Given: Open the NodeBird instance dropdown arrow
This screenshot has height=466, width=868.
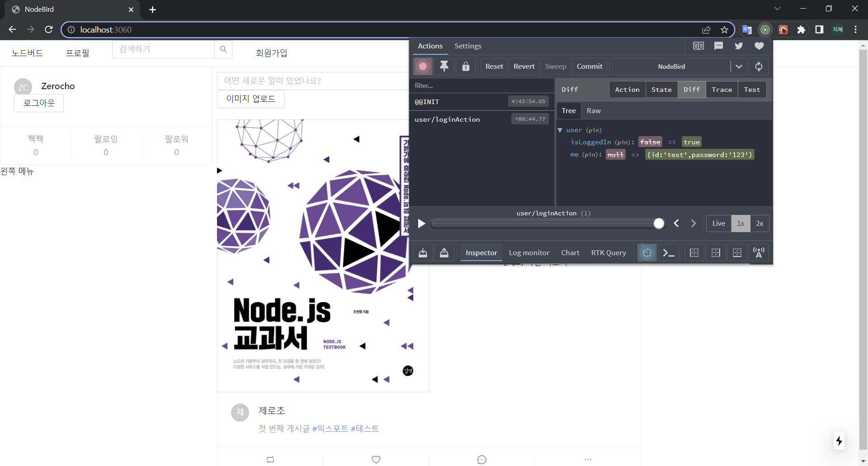Looking at the screenshot, I should (x=739, y=67).
